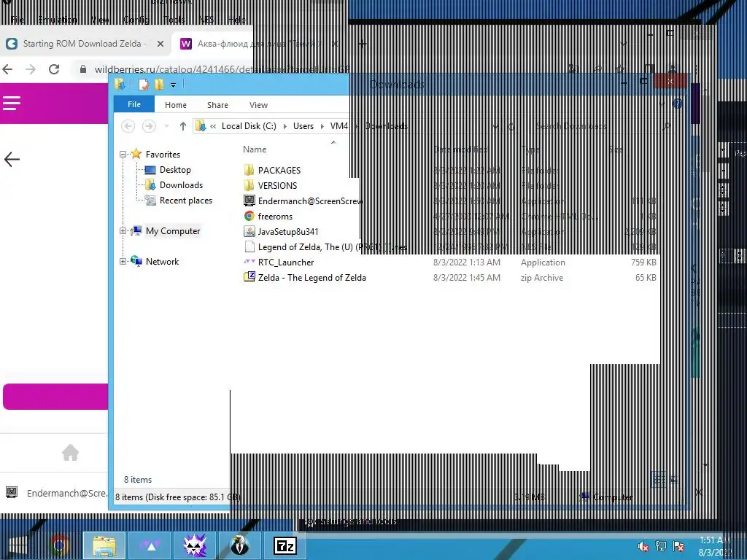The image size is (747, 560).
Task: Select the JavaSetup8u341 installer icon
Action: (249, 231)
